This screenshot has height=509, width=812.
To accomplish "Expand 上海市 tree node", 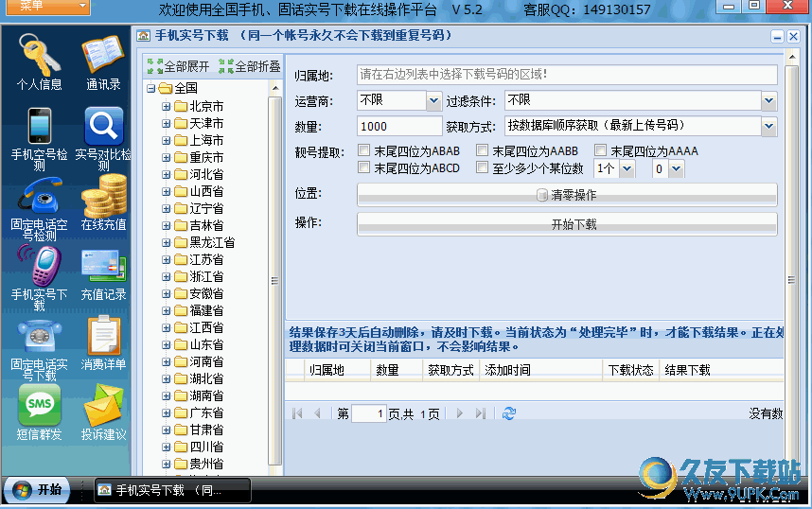I will tap(167, 141).
